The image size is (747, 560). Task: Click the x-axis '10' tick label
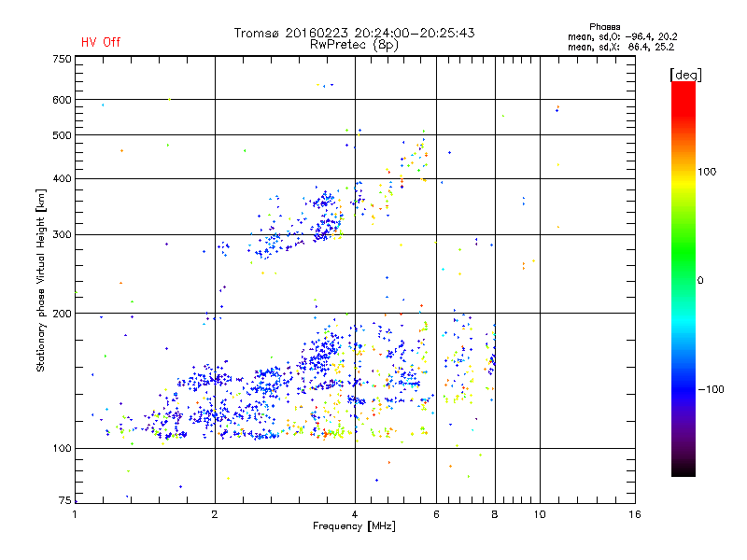pyautogui.click(x=540, y=514)
